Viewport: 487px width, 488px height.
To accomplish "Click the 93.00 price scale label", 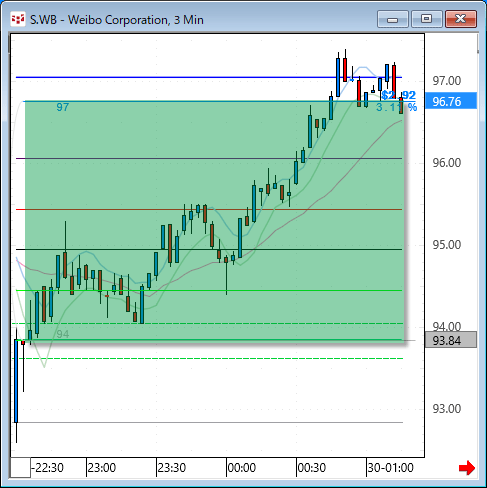I will pos(447,409).
